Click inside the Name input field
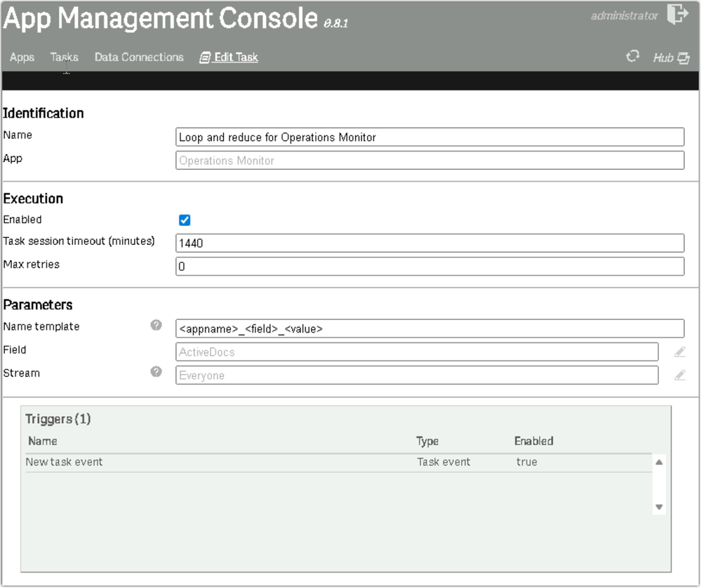The image size is (701, 588). point(428,137)
